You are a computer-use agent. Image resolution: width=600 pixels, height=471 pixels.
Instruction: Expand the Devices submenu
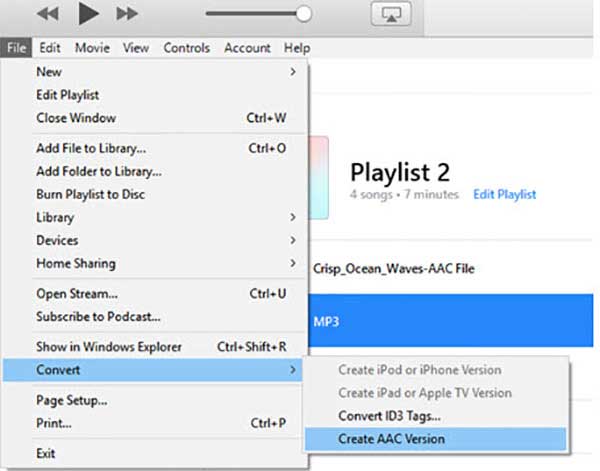point(153,240)
